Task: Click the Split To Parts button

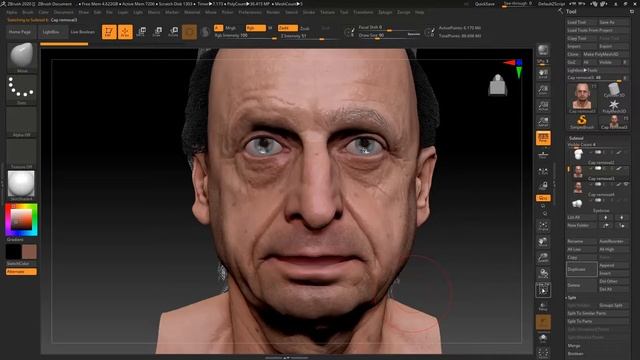Action: (598, 321)
